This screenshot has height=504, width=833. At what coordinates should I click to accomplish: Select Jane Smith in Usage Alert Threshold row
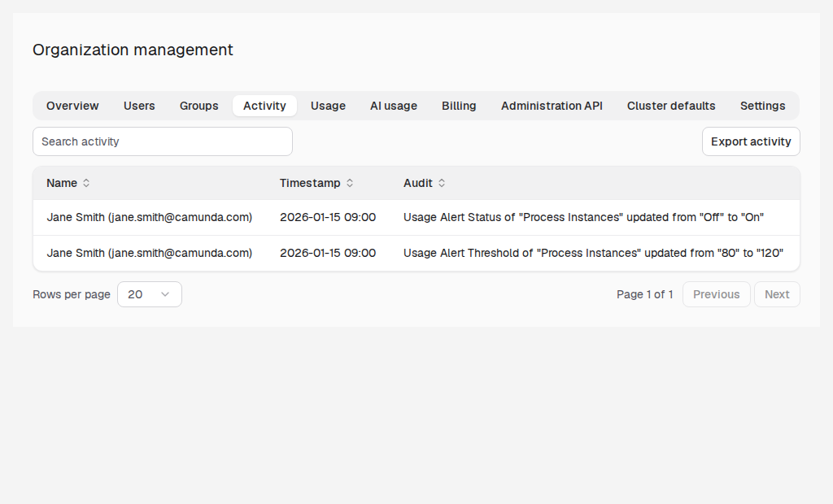point(150,253)
